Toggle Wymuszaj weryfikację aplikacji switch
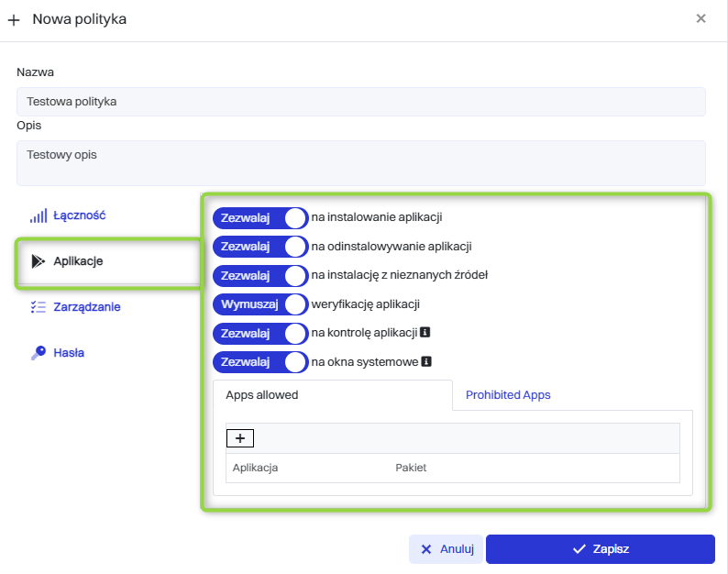The width and height of the screenshot is (728, 574). 260,304
